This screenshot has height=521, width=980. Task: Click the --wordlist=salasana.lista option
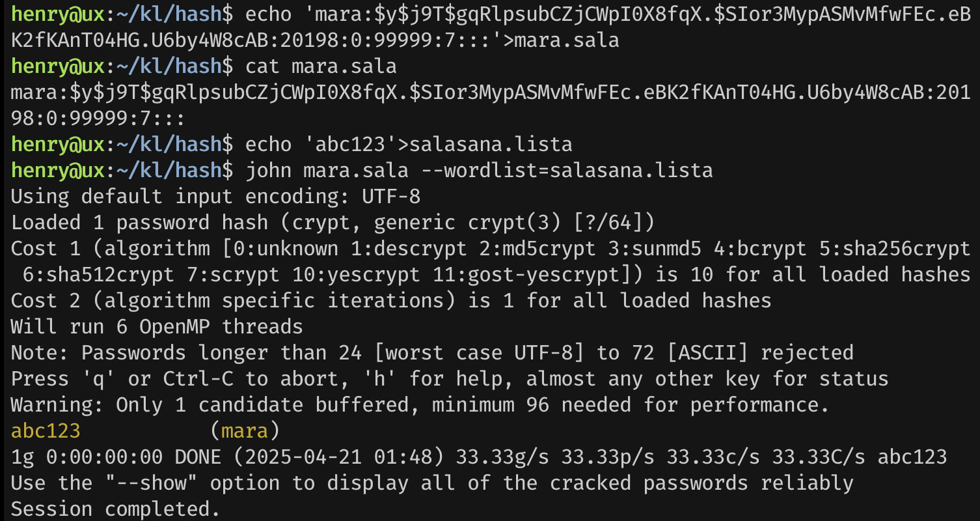coord(566,171)
